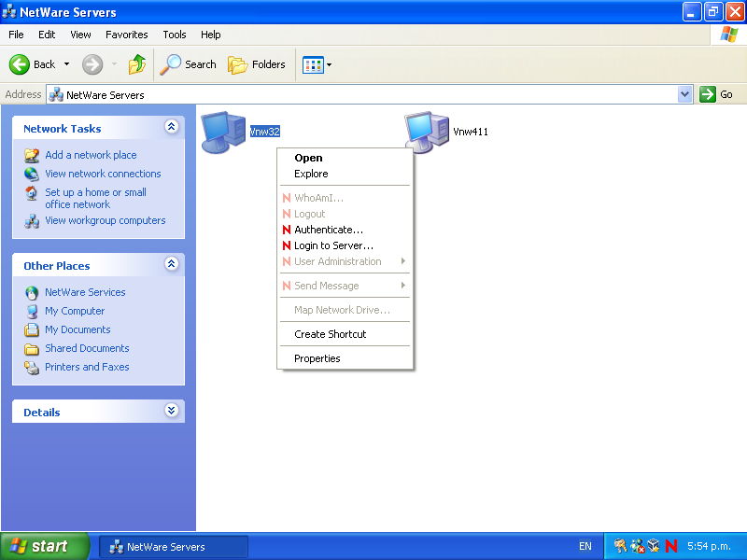
Task: Choose Create Shortcut in the context menu
Action: pos(345,334)
